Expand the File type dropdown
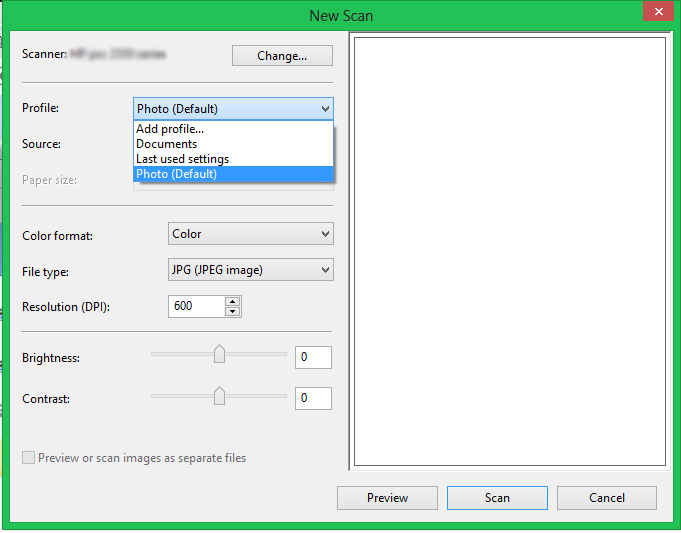 click(x=250, y=270)
